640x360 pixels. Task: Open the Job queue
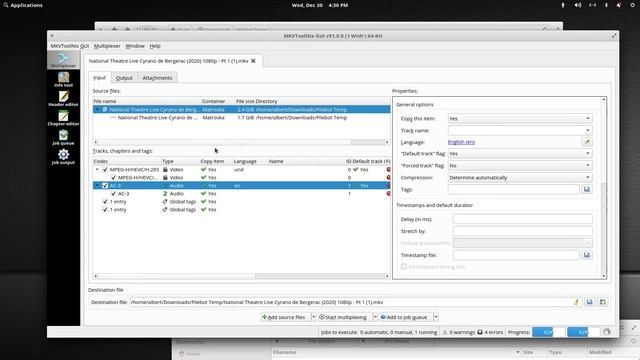coord(63,137)
